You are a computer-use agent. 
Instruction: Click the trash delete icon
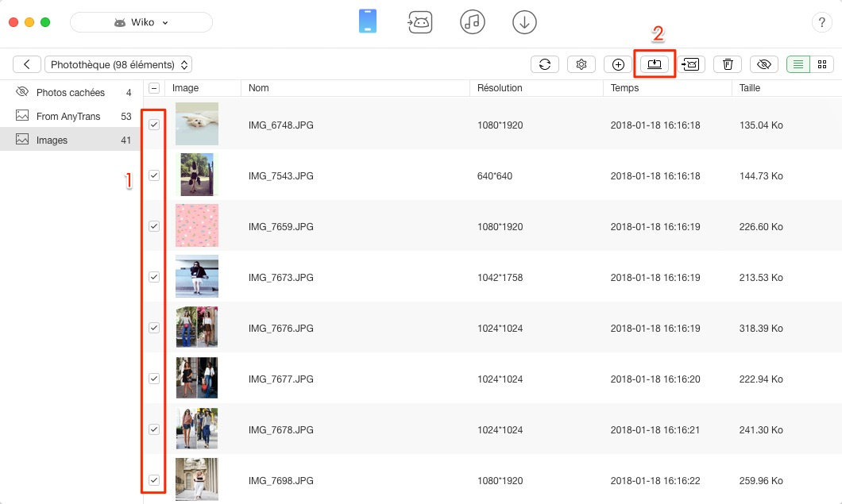(728, 64)
